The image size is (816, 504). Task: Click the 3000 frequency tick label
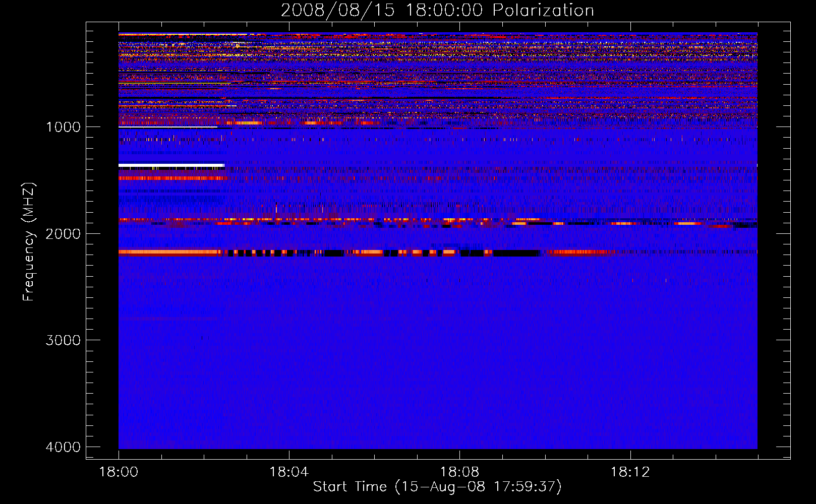click(63, 340)
